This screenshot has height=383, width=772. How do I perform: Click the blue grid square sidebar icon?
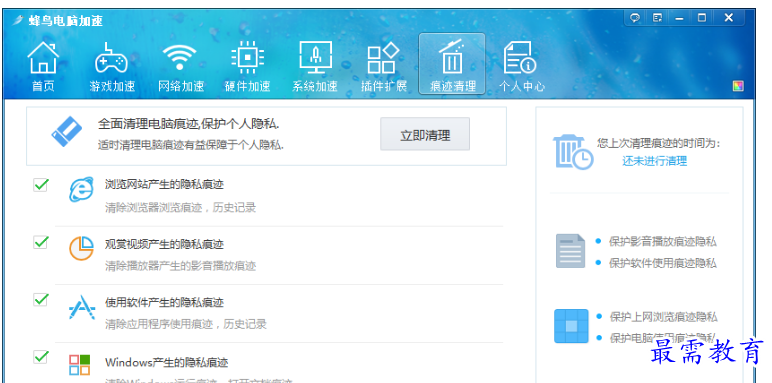tap(571, 326)
